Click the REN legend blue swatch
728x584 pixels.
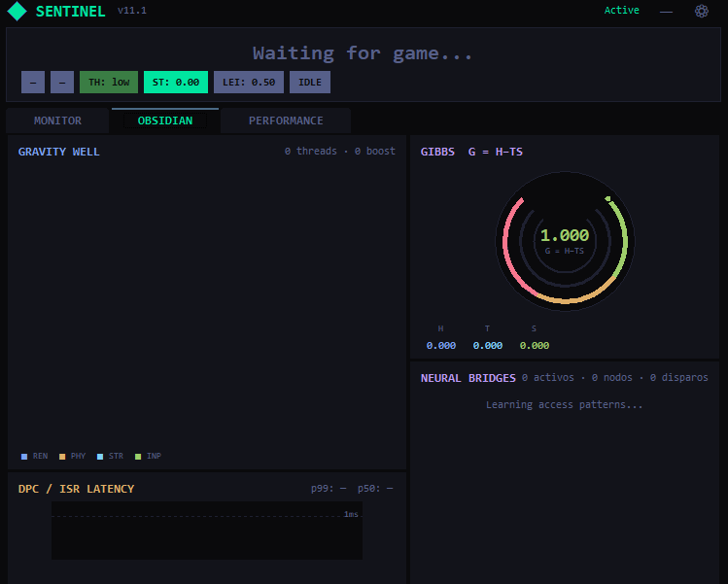24,457
